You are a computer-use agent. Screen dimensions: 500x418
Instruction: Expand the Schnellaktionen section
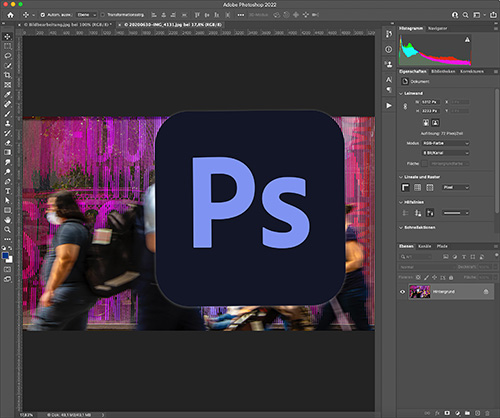tap(401, 228)
